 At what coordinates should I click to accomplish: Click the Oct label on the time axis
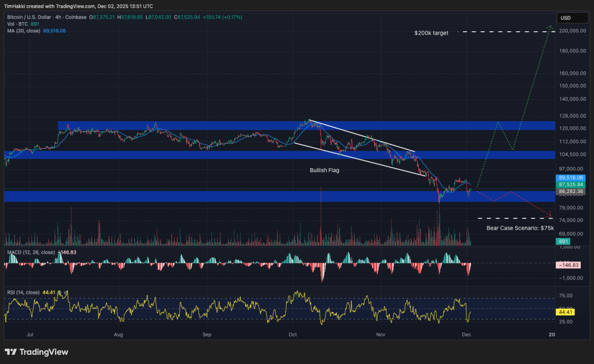point(293,334)
